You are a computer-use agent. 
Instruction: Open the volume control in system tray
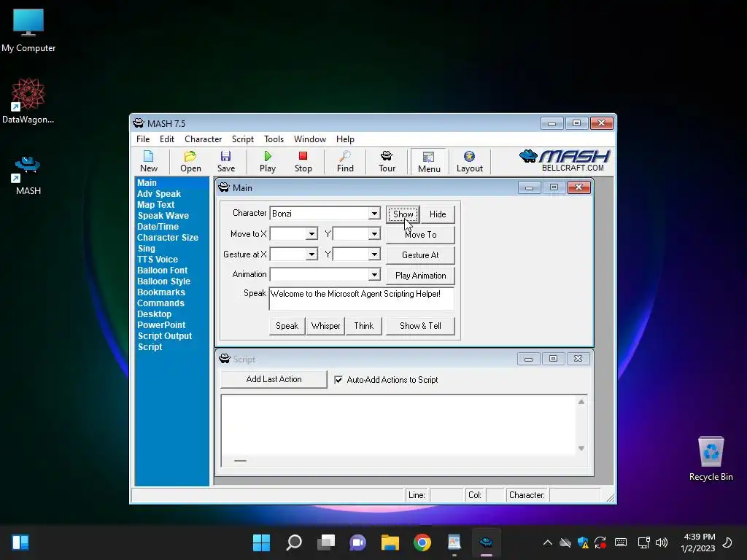click(x=661, y=542)
